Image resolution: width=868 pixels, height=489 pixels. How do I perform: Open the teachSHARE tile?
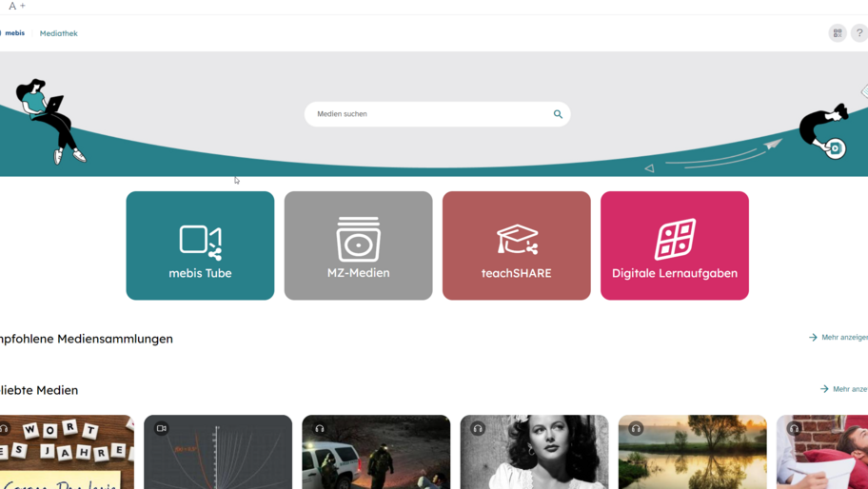517,245
